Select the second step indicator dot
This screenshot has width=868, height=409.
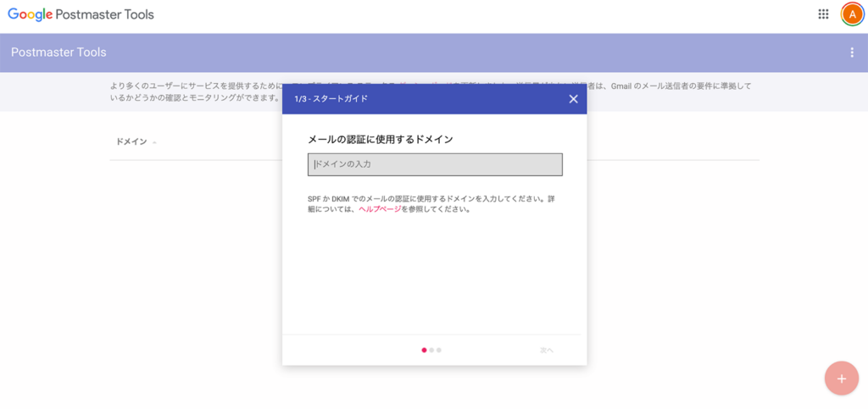[431, 350]
